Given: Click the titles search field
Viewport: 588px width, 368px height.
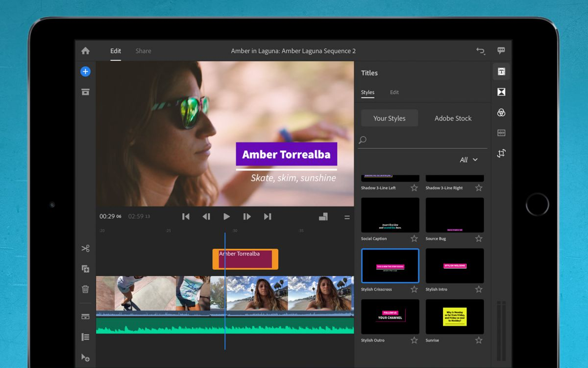Looking at the screenshot, I should (x=424, y=140).
